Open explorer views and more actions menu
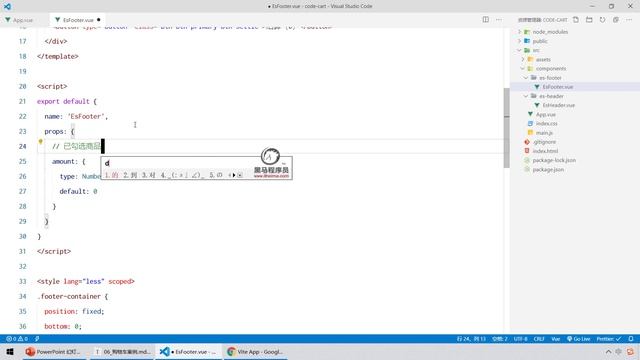 coord(629,20)
